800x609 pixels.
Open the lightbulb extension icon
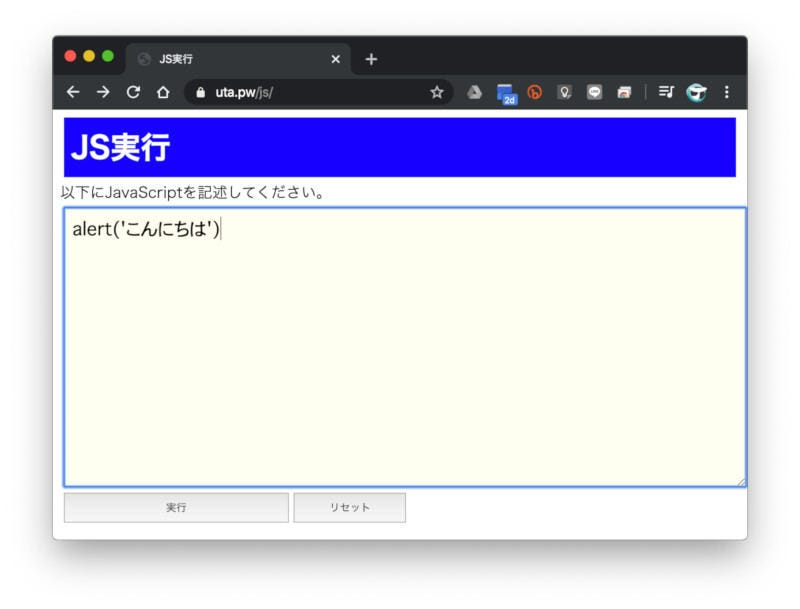[564, 92]
